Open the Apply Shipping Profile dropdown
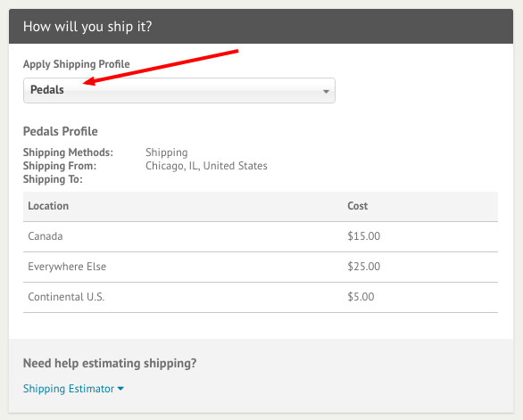Screen dimensions: 523x420 pos(179,90)
